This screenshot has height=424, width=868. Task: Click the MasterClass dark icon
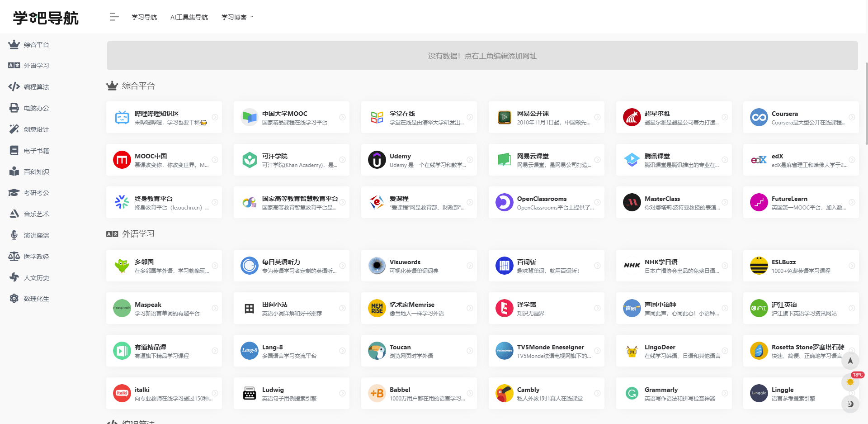click(632, 202)
